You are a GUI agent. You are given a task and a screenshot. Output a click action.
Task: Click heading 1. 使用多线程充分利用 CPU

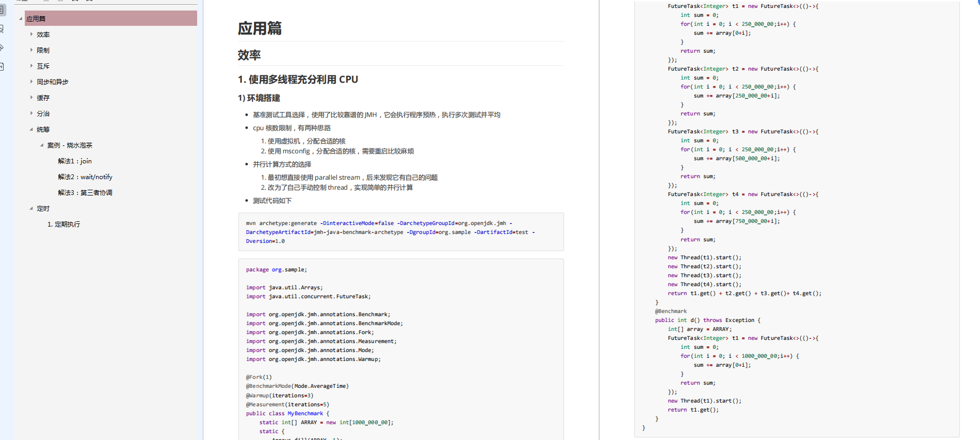(x=298, y=79)
